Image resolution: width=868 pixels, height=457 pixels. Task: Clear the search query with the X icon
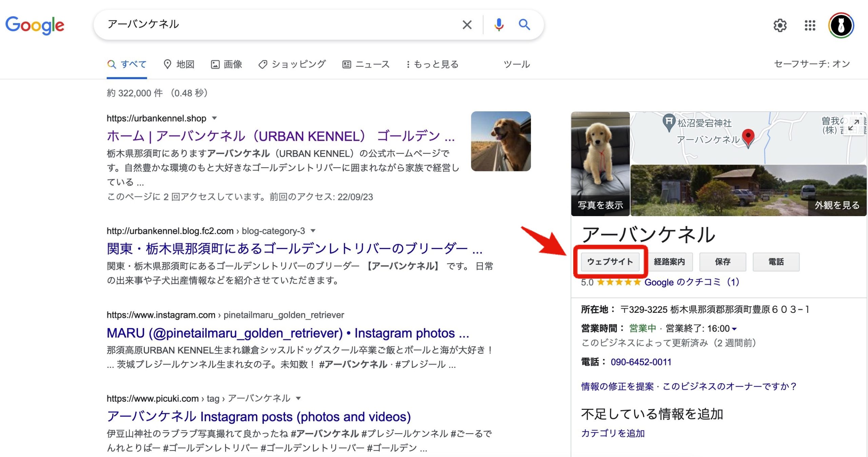(x=467, y=24)
